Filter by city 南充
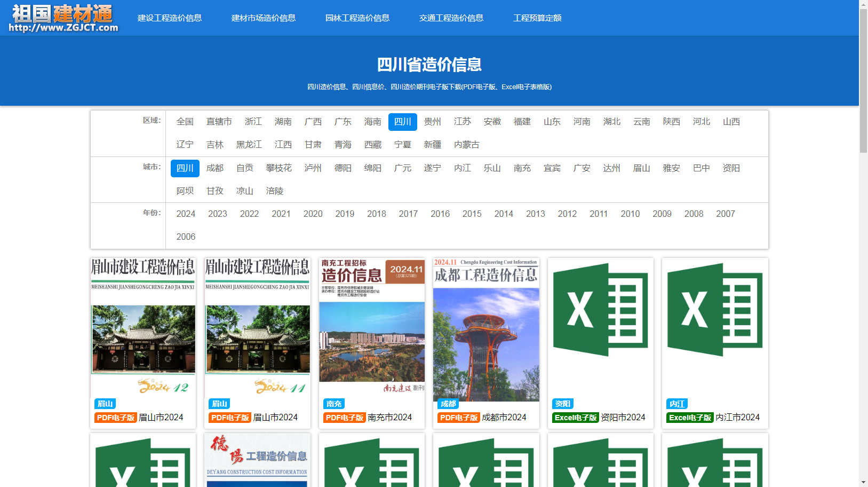 (x=522, y=168)
